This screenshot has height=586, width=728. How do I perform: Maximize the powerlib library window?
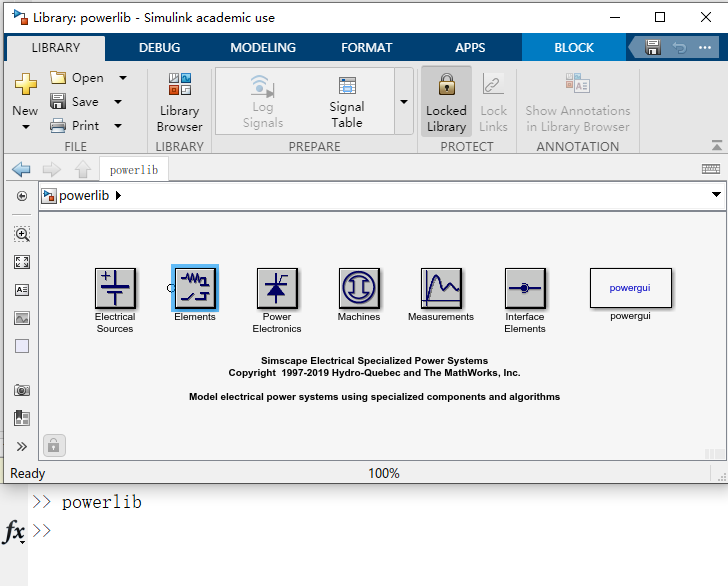pos(660,17)
